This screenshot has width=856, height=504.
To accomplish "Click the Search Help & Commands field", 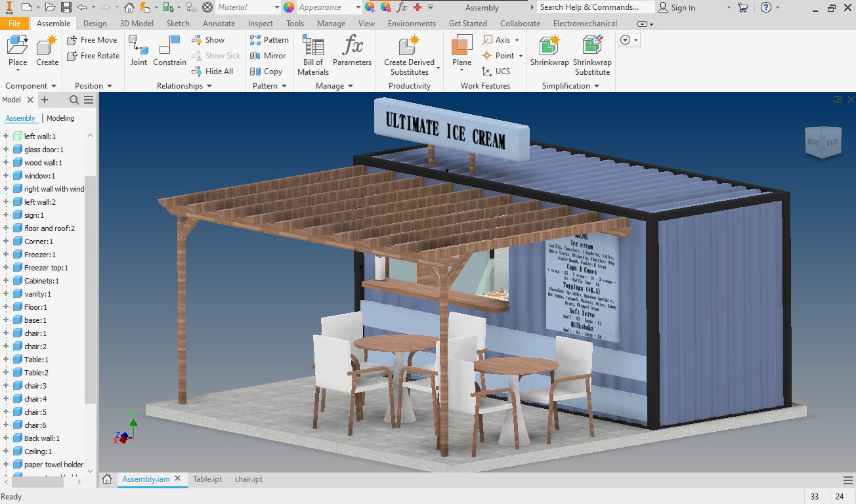I will point(595,7).
